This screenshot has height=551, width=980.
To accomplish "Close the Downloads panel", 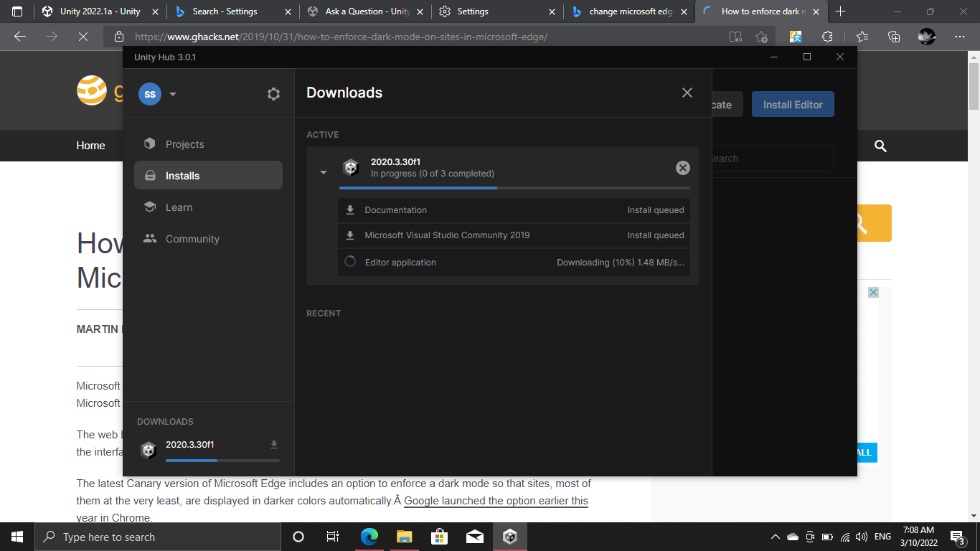I will pyautogui.click(x=687, y=93).
